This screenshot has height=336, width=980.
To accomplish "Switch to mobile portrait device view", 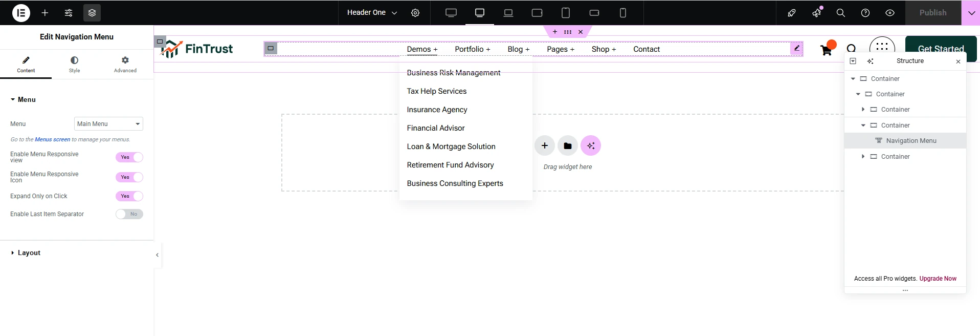I will point(622,13).
